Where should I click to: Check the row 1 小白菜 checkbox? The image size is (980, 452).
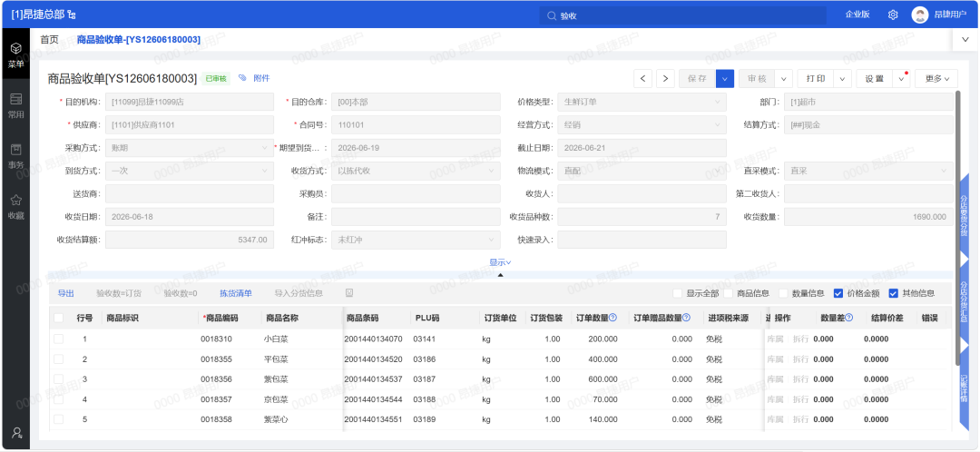coord(59,339)
